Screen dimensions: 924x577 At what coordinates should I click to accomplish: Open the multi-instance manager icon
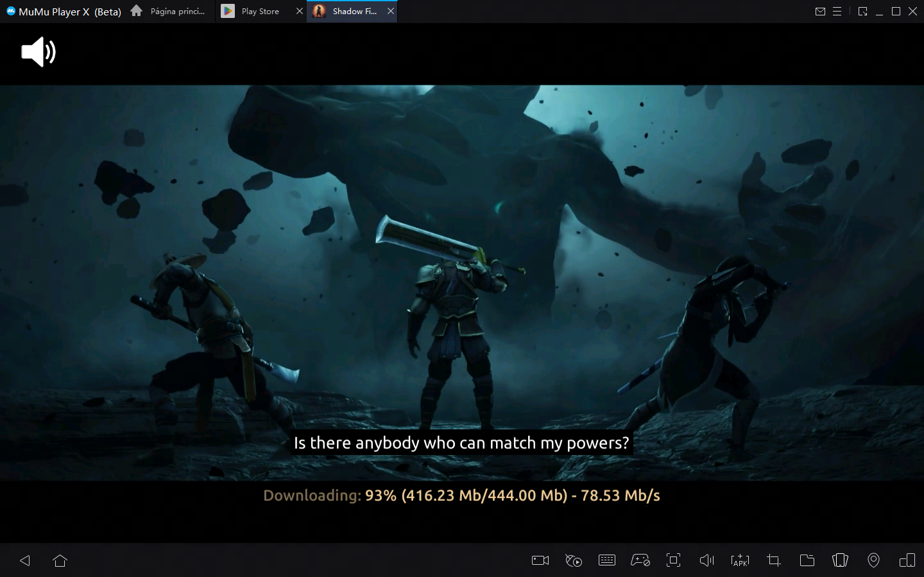click(907, 560)
